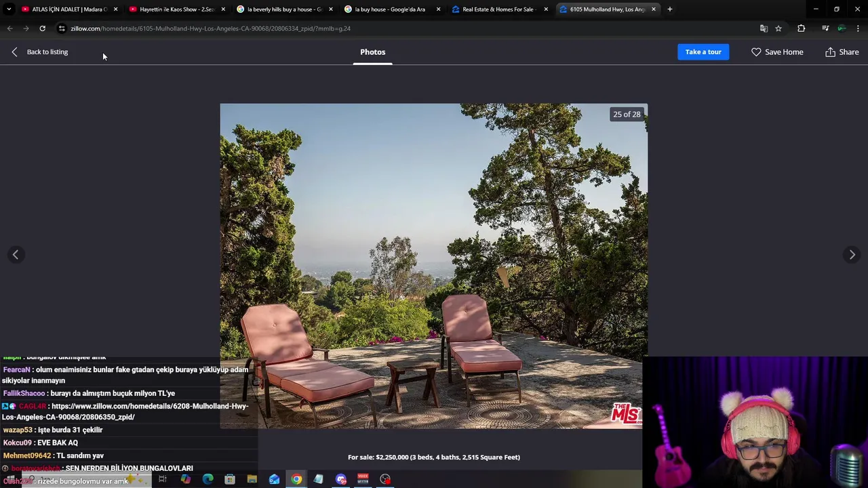The image size is (868, 488).
Task: Select the Photos tab
Action: (x=372, y=52)
